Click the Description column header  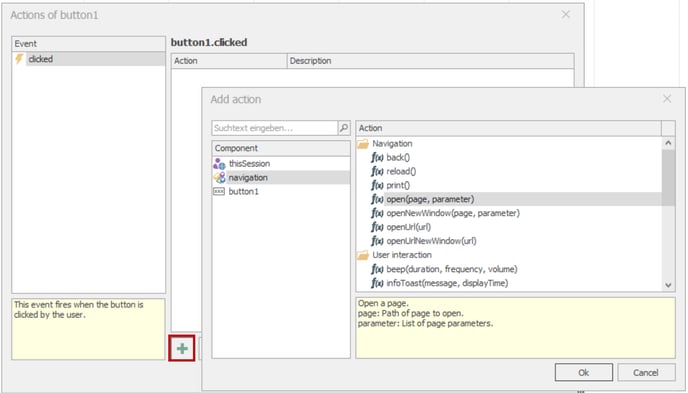430,61
